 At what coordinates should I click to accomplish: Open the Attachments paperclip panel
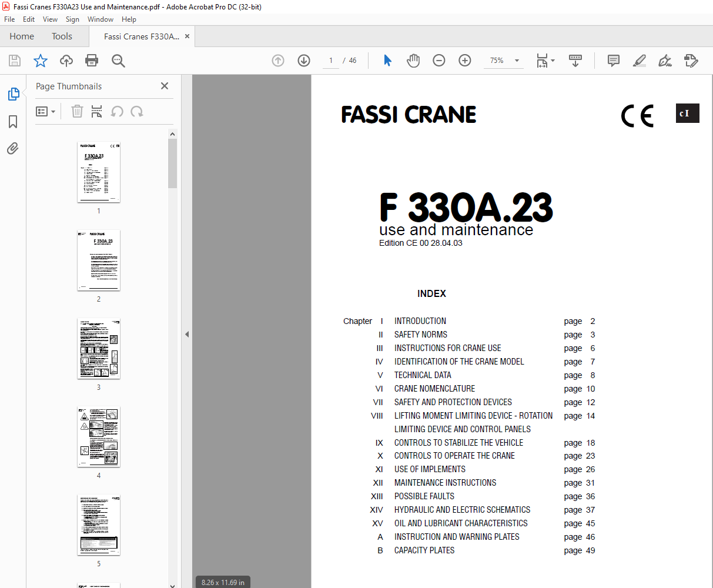(13, 149)
